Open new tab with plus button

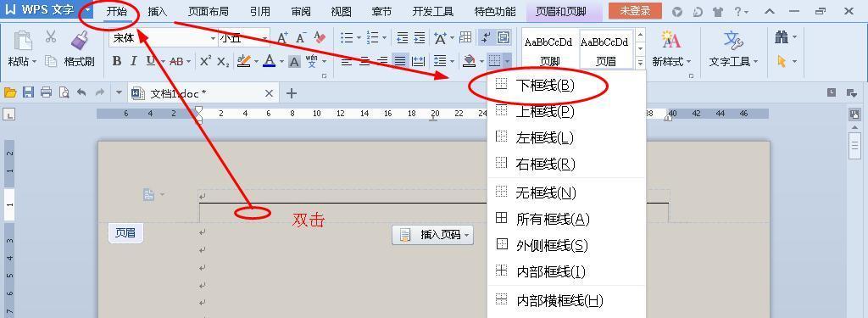point(292,93)
